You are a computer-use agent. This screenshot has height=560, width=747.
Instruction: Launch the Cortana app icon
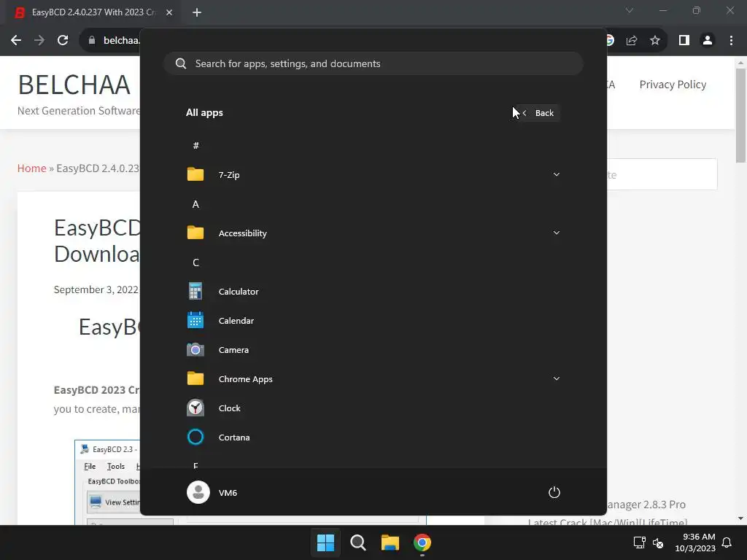click(x=196, y=437)
